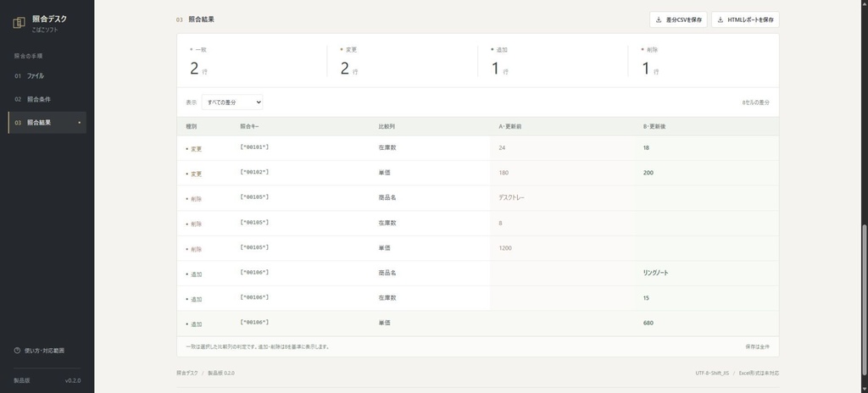Image resolution: width=868 pixels, height=393 pixels.
Task: Click the 03 照合結果 section heading
Action: (196, 19)
